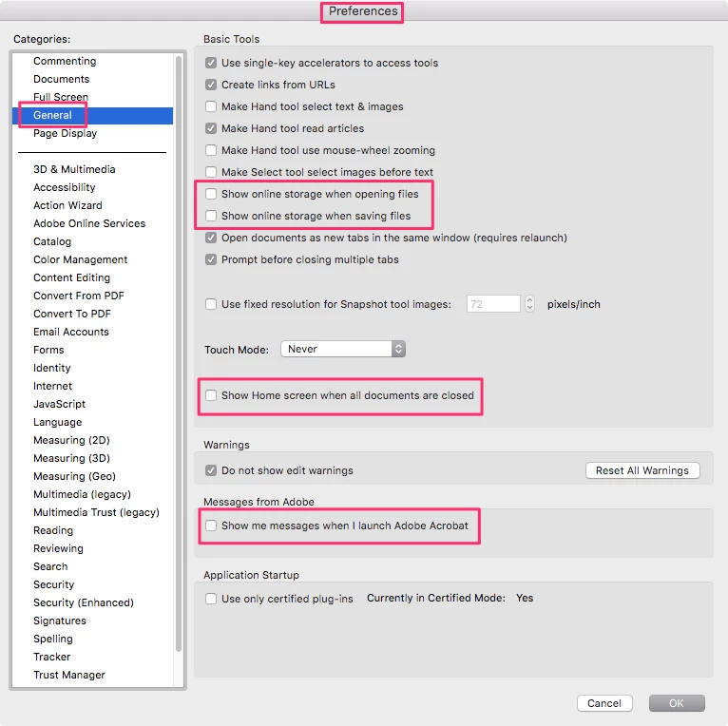Click the Snapshot resolution input field
The image size is (728, 726).
pos(493,304)
